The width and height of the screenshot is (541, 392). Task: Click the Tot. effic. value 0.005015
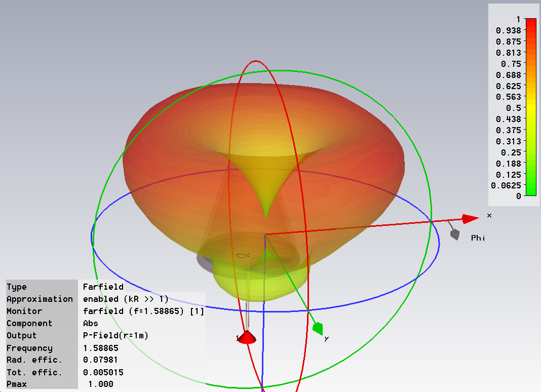coord(103,372)
